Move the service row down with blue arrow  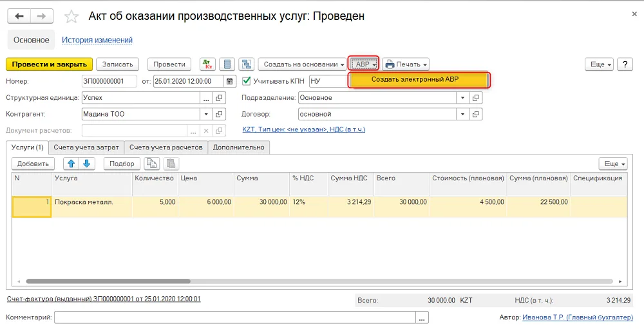(x=87, y=164)
